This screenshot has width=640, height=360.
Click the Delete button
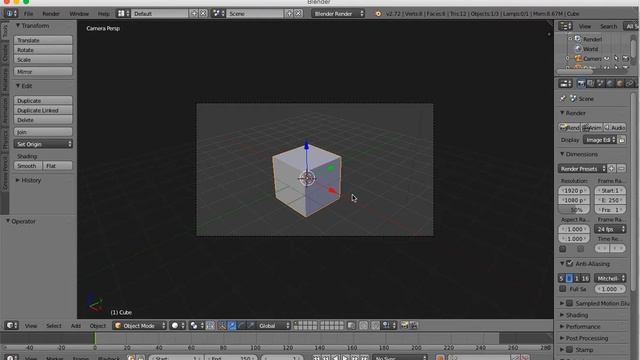43,120
